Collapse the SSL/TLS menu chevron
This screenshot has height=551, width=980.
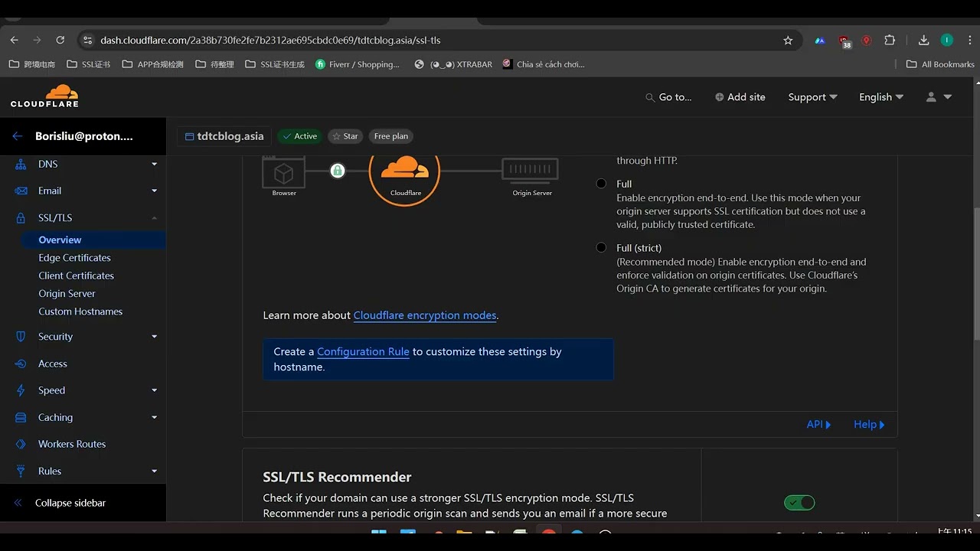154,217
